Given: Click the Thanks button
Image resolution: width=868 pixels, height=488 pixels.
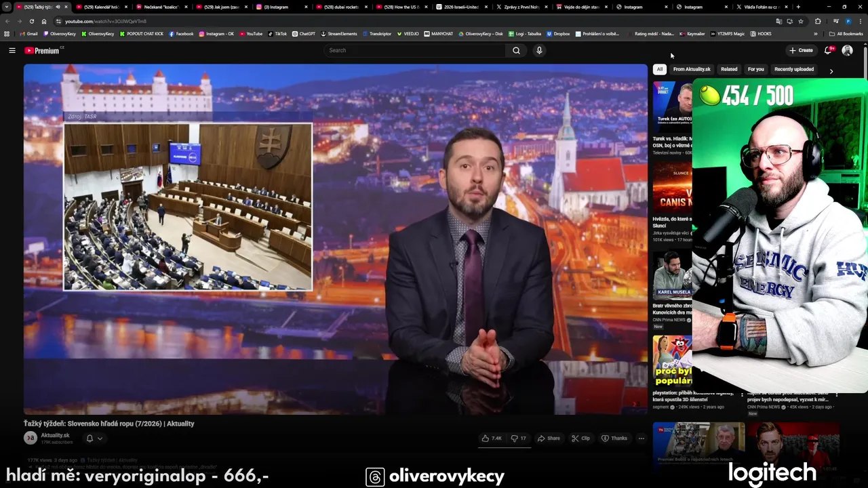Looking at the screenshot, I should 614,439.
